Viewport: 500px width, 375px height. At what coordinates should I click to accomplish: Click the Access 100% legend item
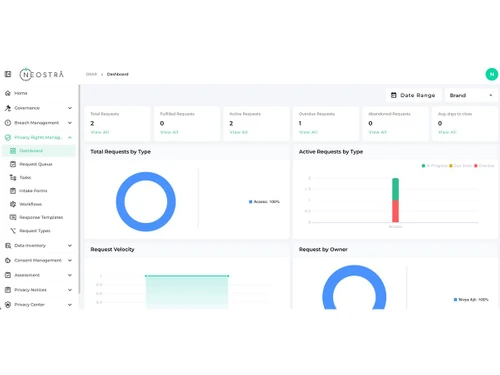[264, 202]
